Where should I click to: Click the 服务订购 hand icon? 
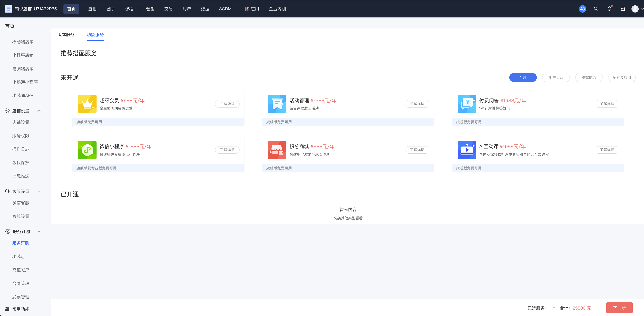pos(8,231)
